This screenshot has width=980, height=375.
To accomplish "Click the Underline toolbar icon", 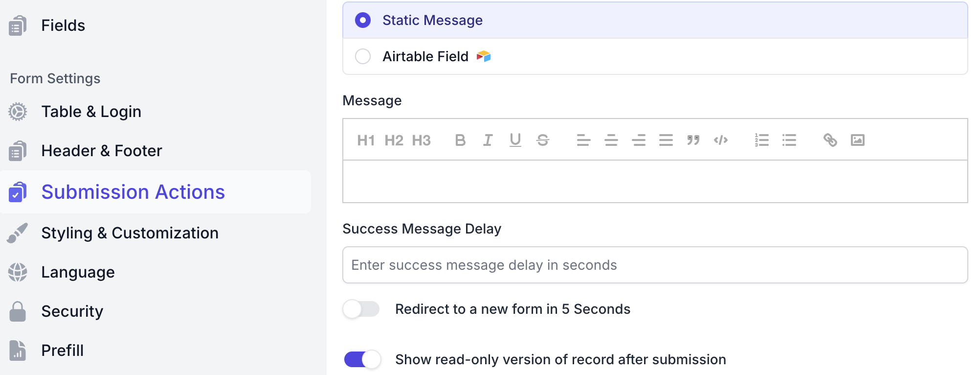I will tap(515, 141).
